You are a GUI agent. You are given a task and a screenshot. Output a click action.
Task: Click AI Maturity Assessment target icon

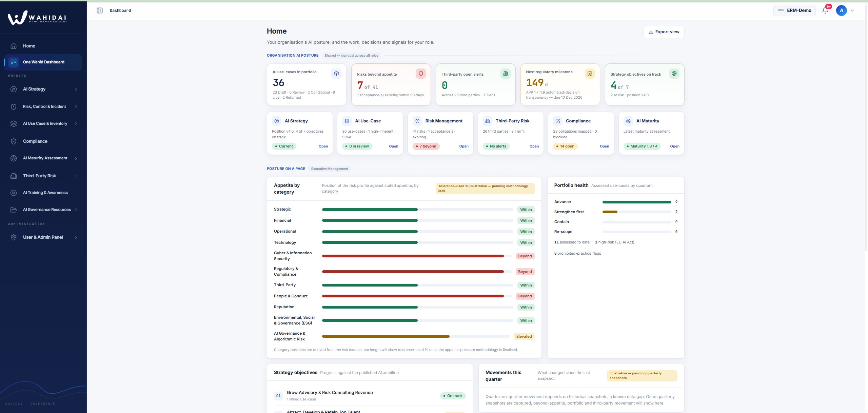(x=14, y=158)
